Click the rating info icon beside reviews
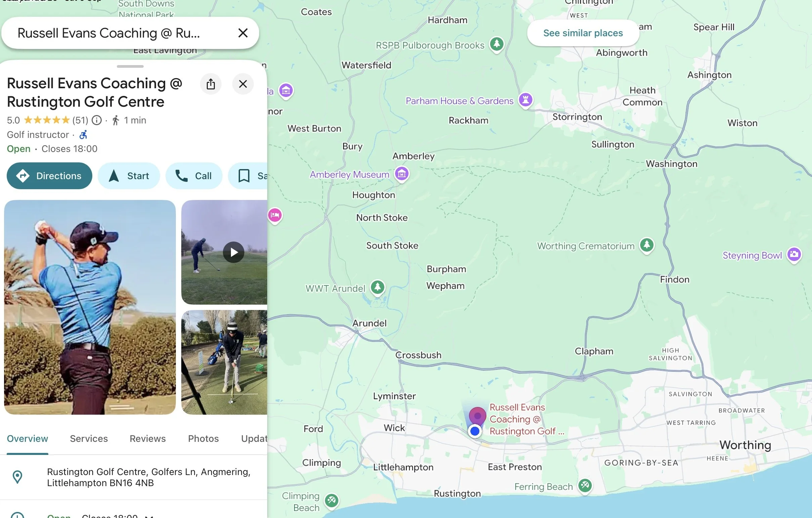This screenshot has height=518, width=812. coord(97,120)
